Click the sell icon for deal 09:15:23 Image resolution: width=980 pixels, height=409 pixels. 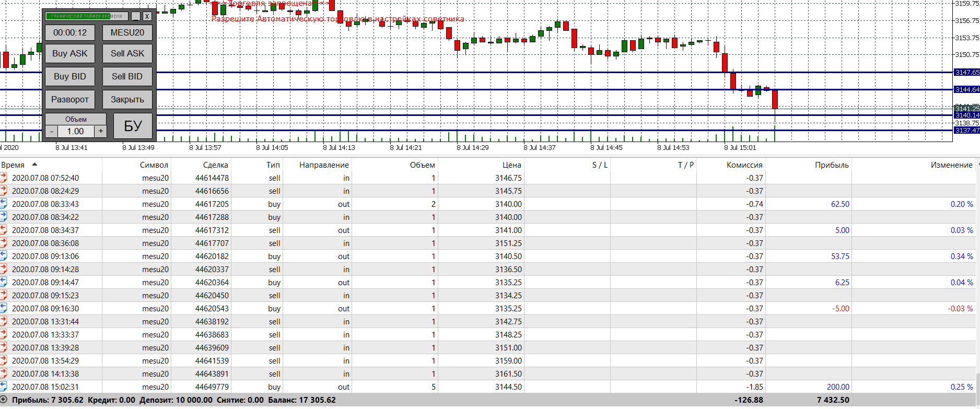pos(4,295)
